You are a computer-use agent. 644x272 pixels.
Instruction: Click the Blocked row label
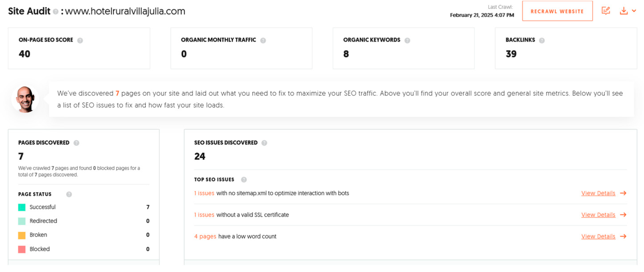[x=40, y=249]
